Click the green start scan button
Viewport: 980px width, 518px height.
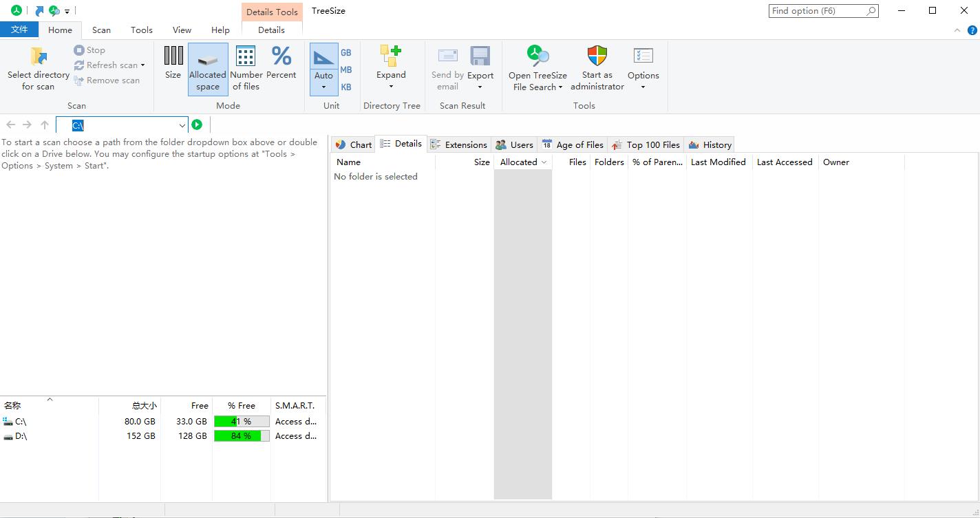(x=197, y=125)
